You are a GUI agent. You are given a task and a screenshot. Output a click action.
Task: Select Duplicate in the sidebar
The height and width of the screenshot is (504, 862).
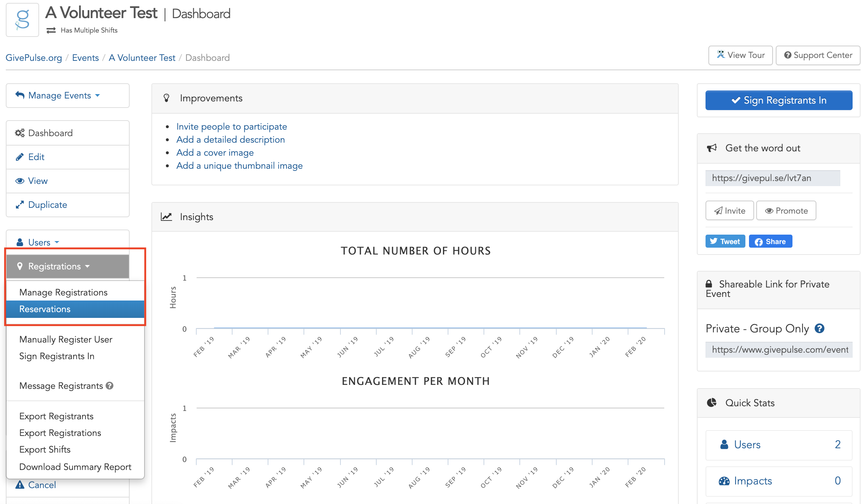coord(68,205)
